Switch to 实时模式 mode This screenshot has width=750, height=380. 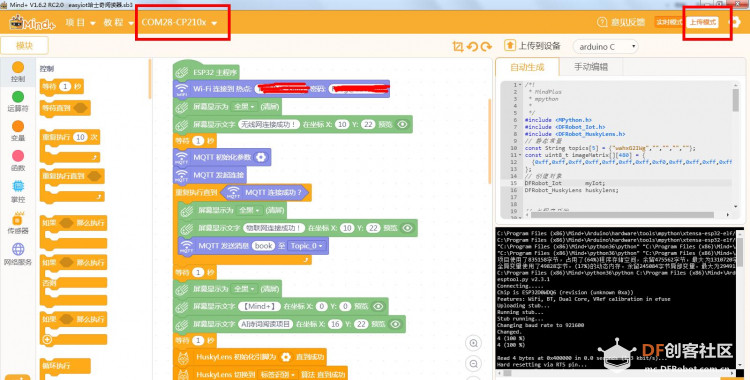click(669, 22)
